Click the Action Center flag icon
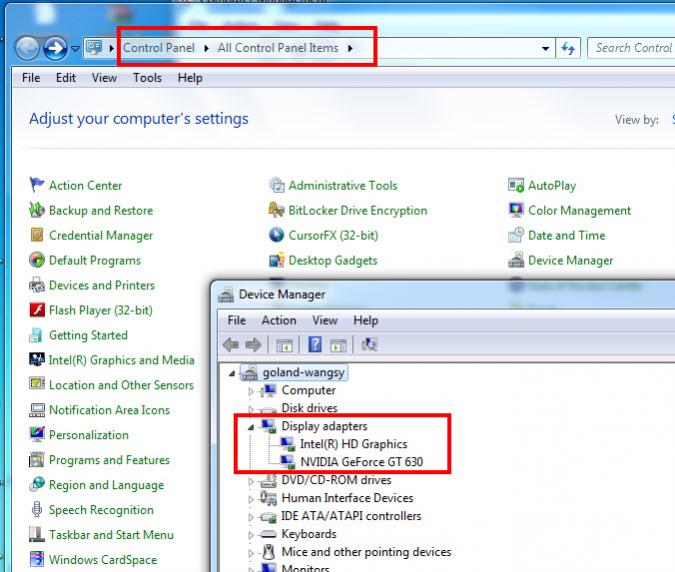The height and width of the screenshot is (572, 675). tap(37, 185)
